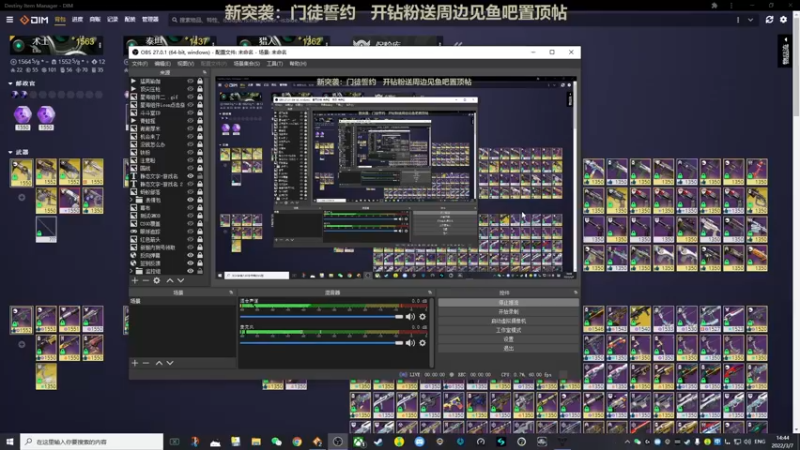Hide the 表情包 group
Viewport: 800px width, 450px height.
(190, 200)
